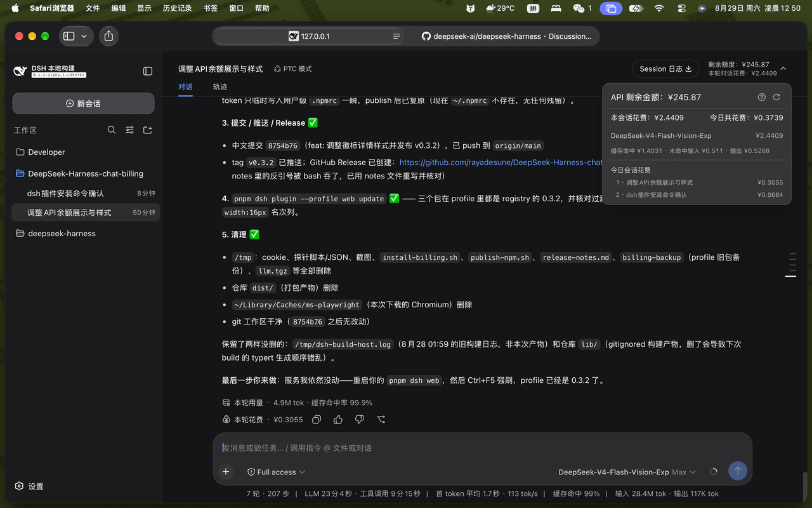Viewport: 812px width, 508px height.
Task: Switch to the deepseek-harness Discussions tab
Action: pyautogui.click(x=506, y=36)
